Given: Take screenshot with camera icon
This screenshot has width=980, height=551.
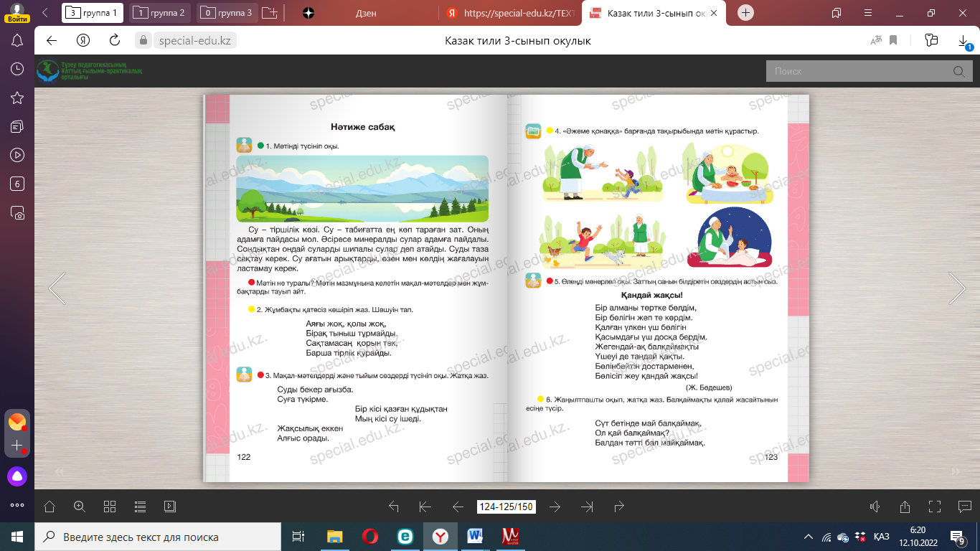Looking at the screenshot, I should tap(17, 212).
